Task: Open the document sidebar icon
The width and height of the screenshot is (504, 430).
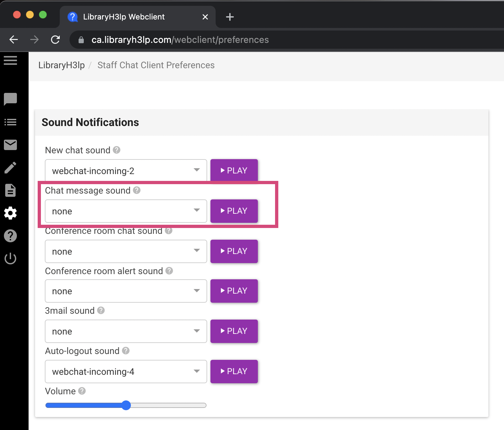Action: (x=10, y=190)
